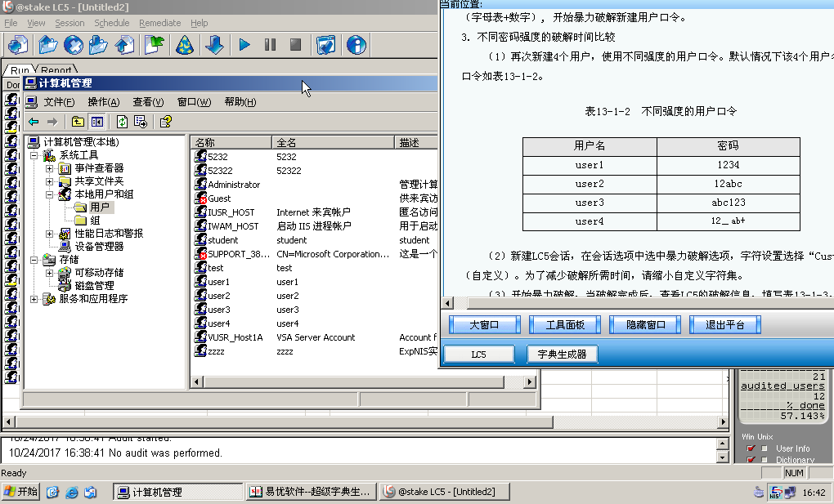Click the 退出平台 button
834x504 pixels.
[725, 325]
